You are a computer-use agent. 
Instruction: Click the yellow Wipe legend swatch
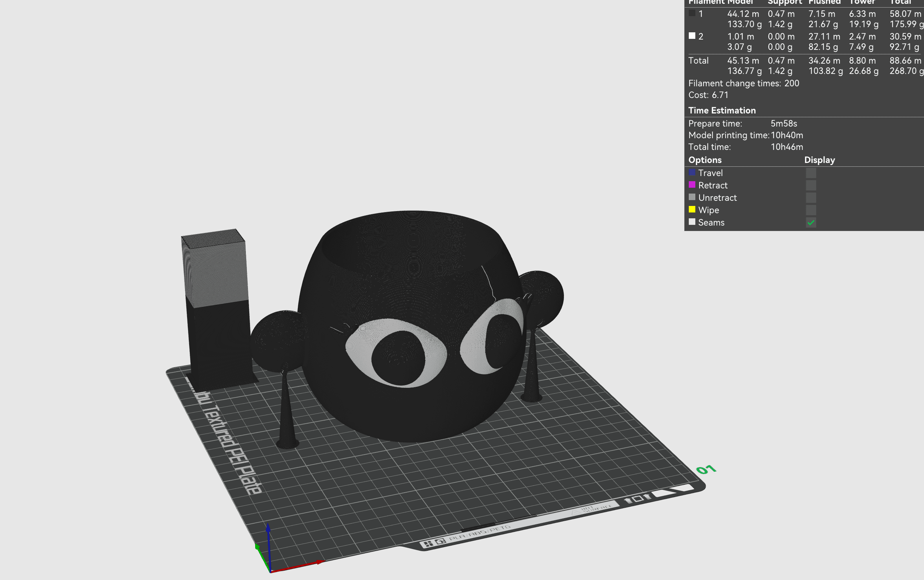[x=692, y=209]
